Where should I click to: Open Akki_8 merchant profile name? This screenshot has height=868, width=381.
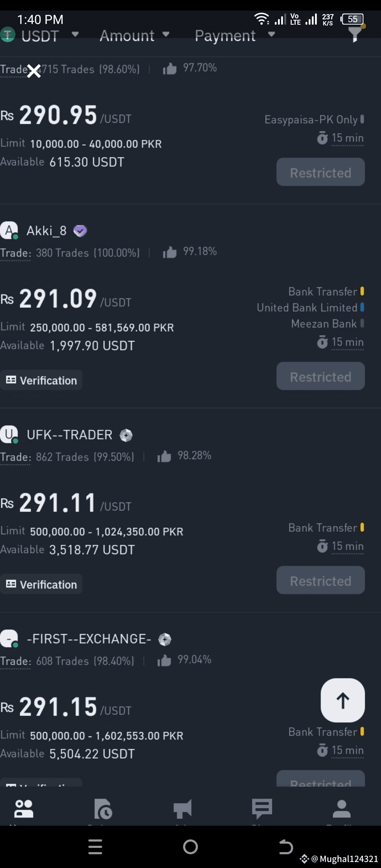pos(47,231)
